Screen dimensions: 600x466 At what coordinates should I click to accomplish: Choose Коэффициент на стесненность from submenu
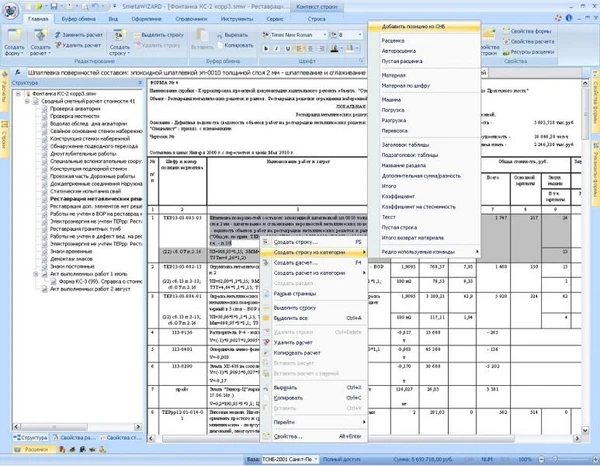(x=424, y=207)
